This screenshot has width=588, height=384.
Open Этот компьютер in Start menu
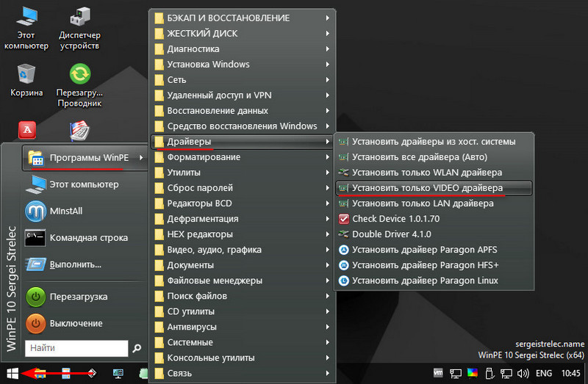85,184
